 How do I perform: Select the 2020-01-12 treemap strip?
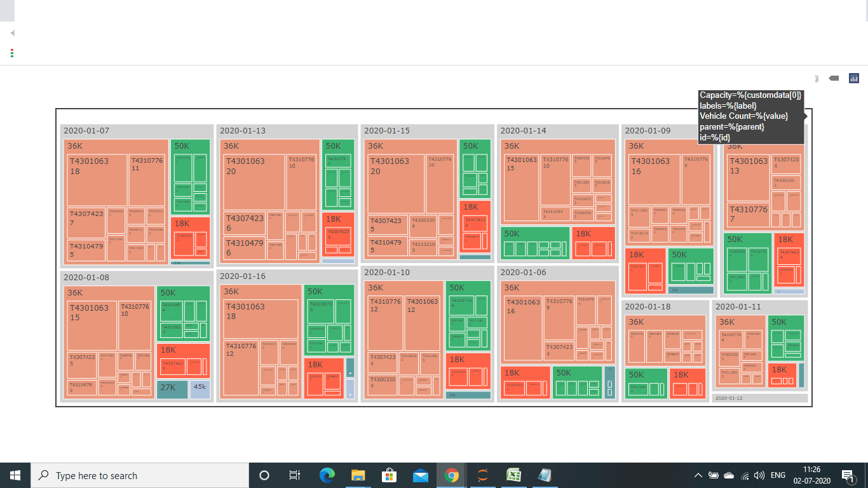[760, 398]
